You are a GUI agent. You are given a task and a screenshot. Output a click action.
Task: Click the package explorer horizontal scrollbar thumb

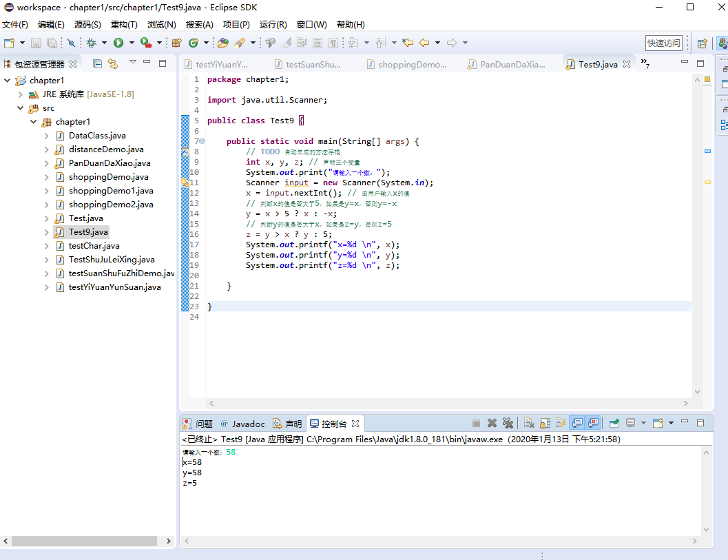(84, 541)
